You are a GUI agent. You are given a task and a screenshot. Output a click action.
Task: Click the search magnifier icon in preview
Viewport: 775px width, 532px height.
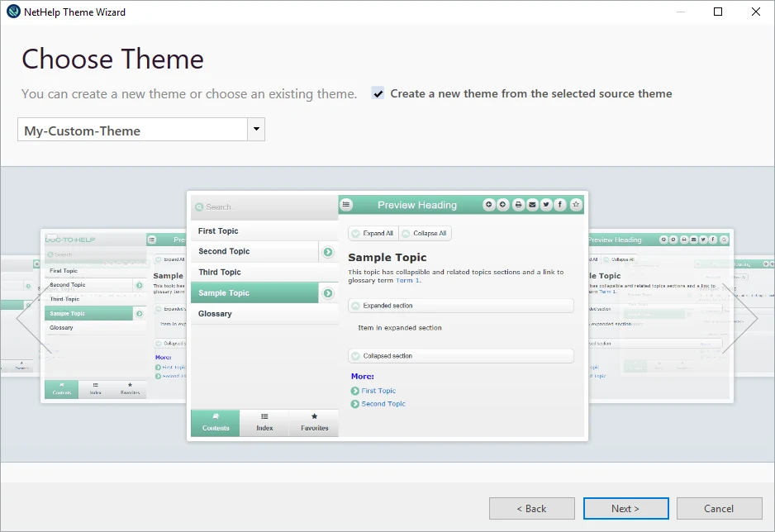coord(199,207)
